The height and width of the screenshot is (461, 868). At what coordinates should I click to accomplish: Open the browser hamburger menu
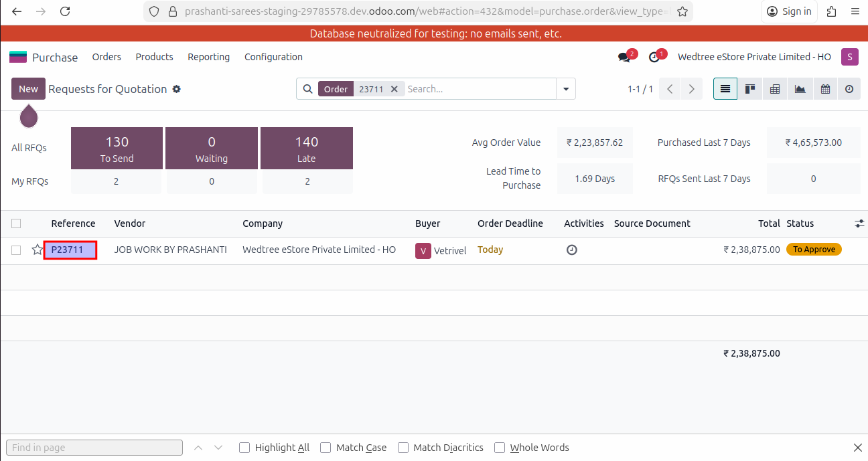(x=855, y=11)
